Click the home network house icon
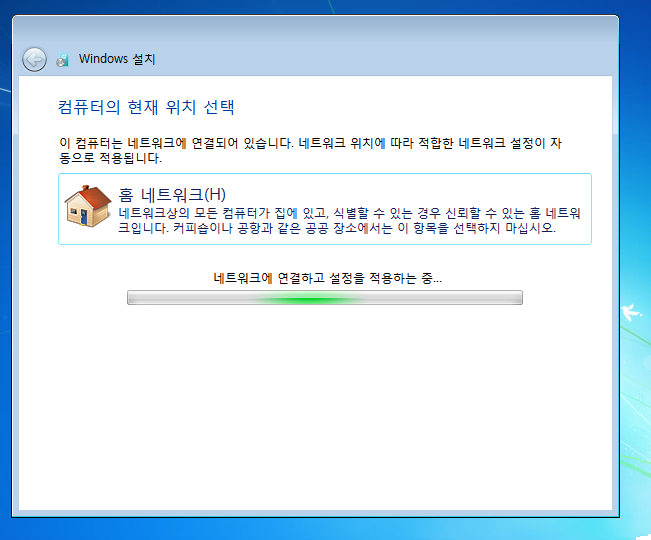651x540 pixels. coord(88,206)
